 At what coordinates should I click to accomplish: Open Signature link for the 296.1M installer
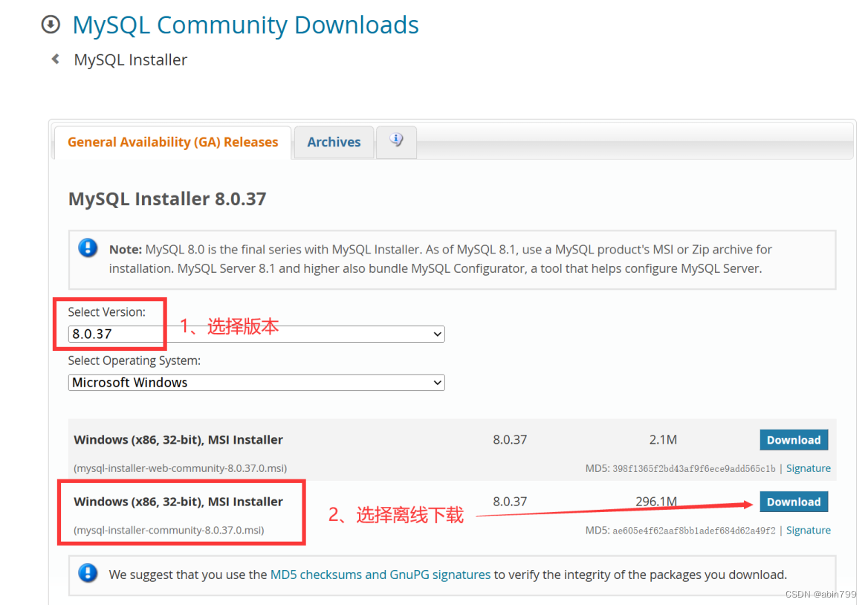(x=809, y=530)
